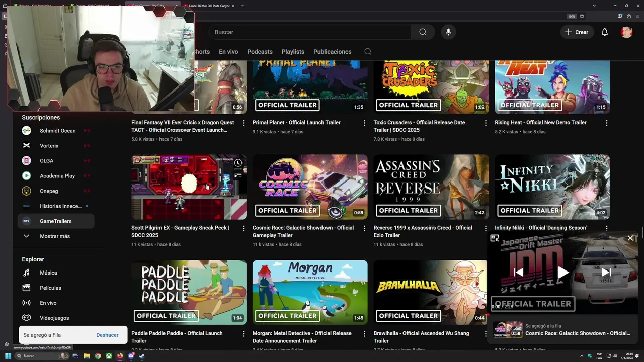This screenshot has width=644, height=362.
Task: Open options menu for Final Fantasy VII video
Action: tap(244, 123)
